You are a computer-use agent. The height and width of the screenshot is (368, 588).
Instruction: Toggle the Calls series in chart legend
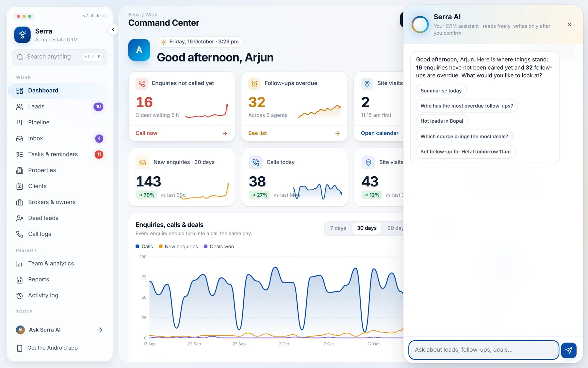[x=144, y=247]
